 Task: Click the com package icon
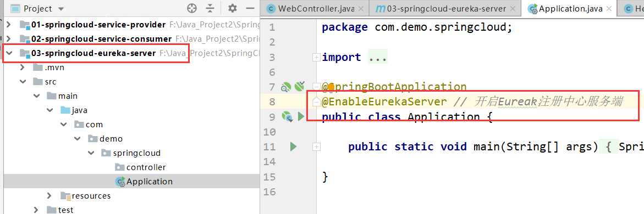[79, 124]
